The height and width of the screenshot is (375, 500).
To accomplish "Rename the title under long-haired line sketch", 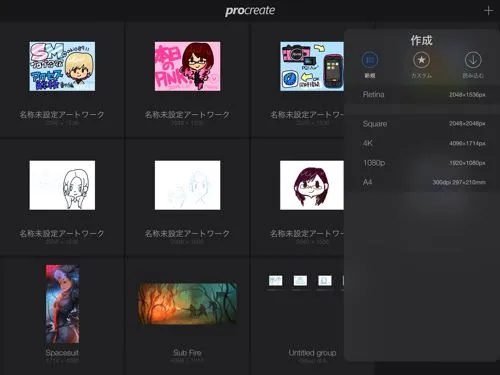I will tap(62, 234).
